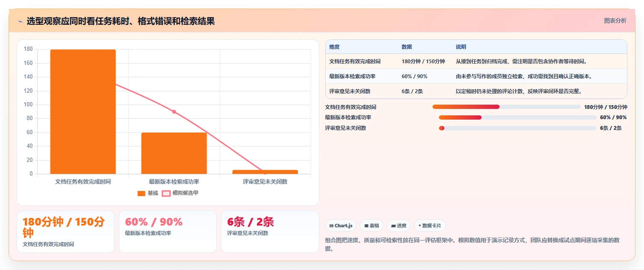Click the 文档任务有效完成时间 caption in the data card
This screenshot has height=270, width=644.
click(x=48, y=244)
